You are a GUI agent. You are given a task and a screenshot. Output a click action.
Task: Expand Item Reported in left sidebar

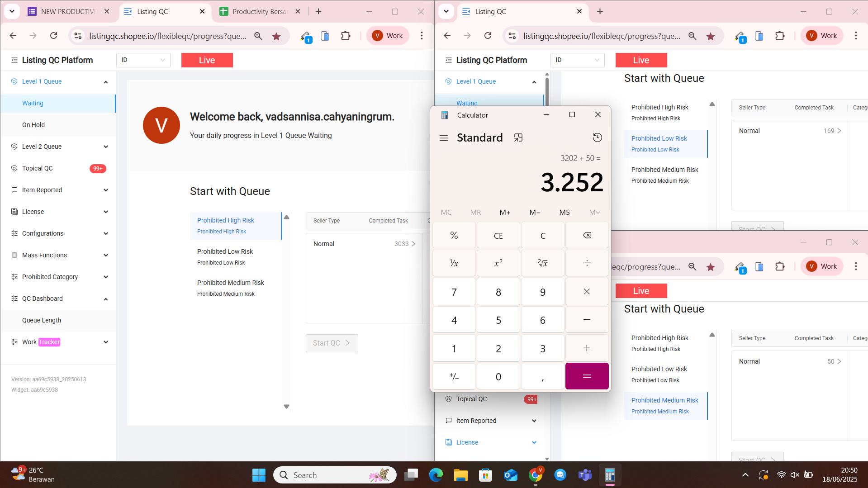tap(106, 190)
